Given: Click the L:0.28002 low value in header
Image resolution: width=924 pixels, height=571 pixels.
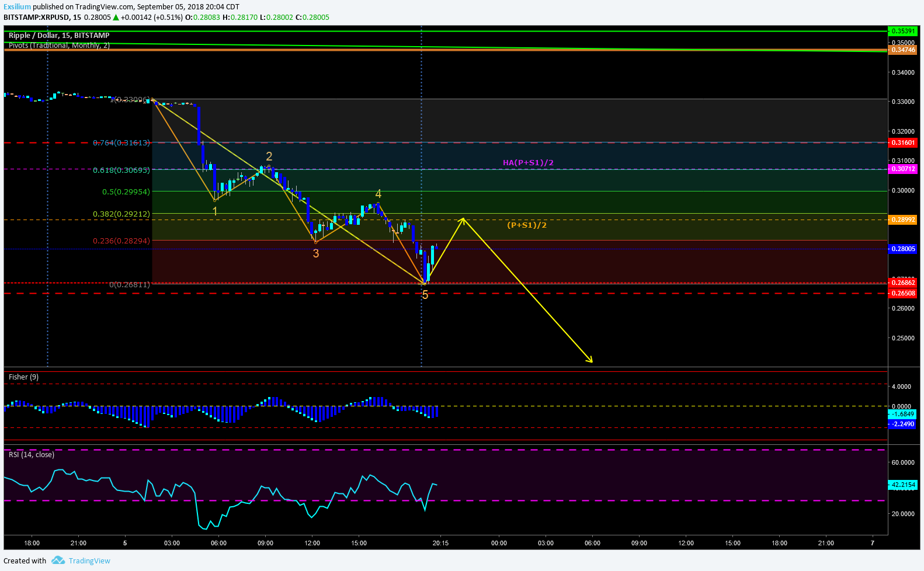Looking at the screenshot, I should click(276, 17).
